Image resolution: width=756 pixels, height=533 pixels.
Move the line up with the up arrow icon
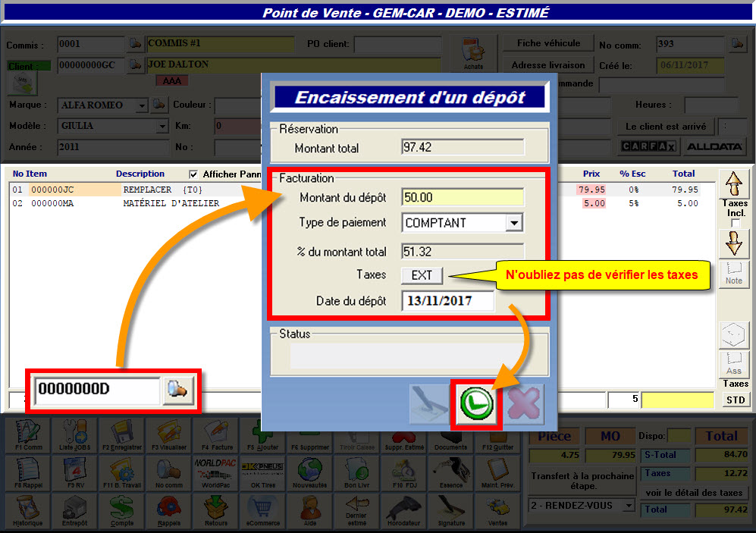tap(734, 183)
